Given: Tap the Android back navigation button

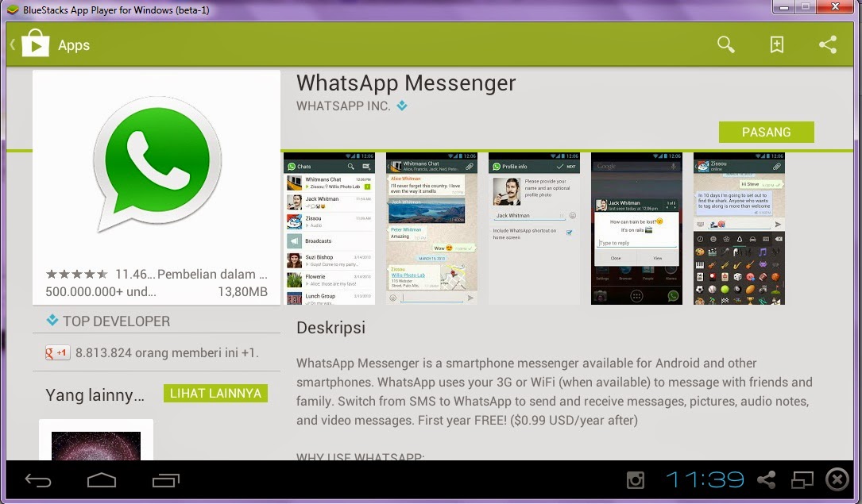Looking at the screenshot, I should [38, 481].
